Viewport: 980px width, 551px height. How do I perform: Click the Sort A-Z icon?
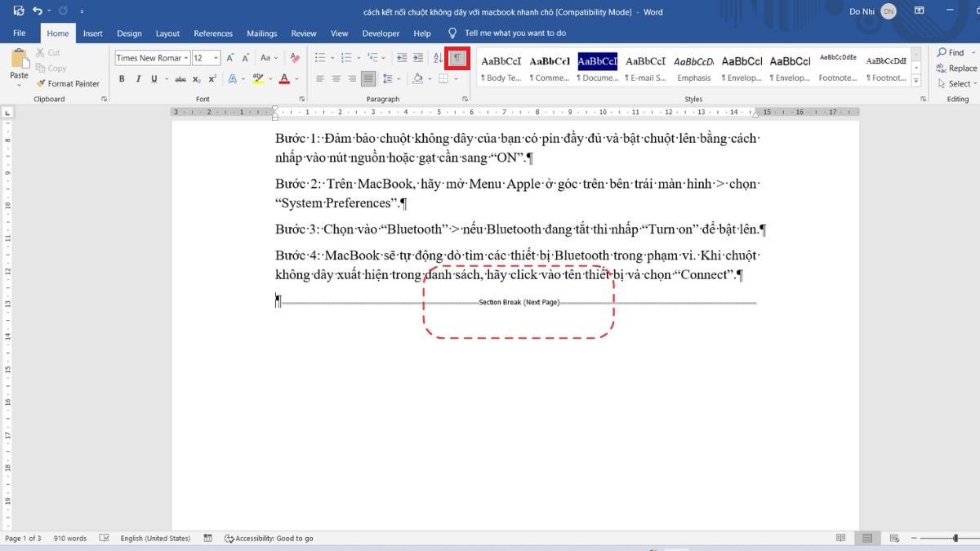(438, 58)
